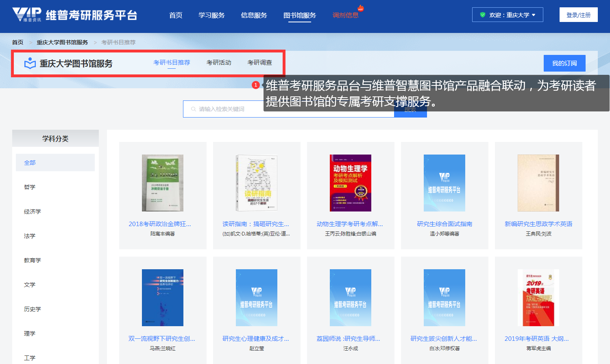Click the 重庆大学图书馆服务 breadcrumb link

click(x=62, y=42)
